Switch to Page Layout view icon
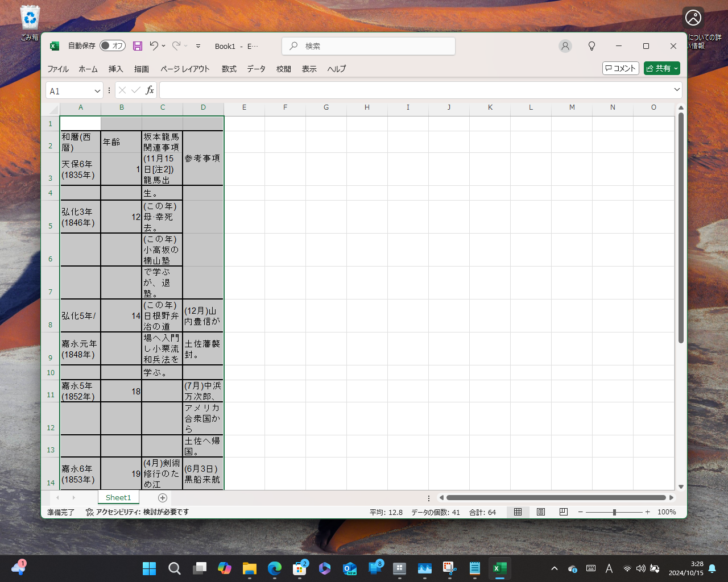The height and width of the screenshot is (582, 728). click(540, 512)
